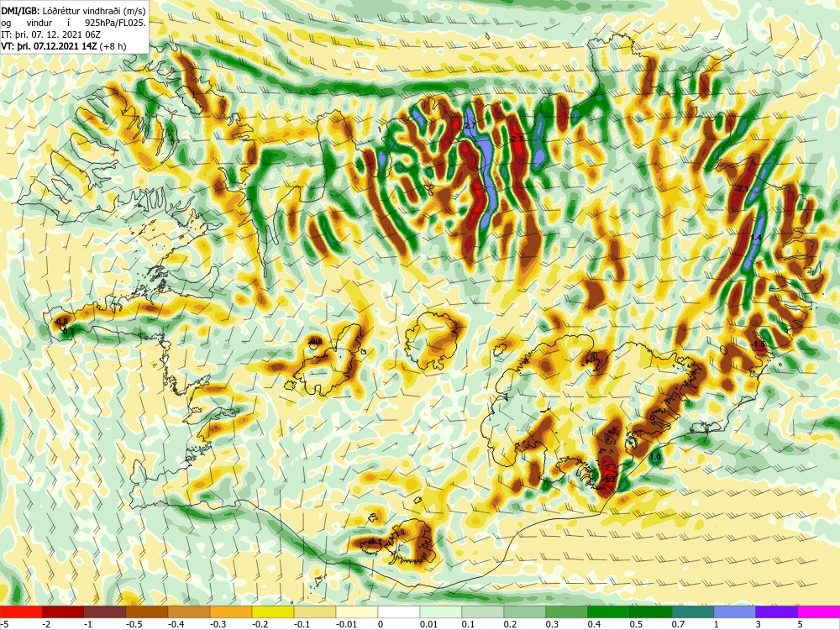This screenshot has height=630, width=840.
Task: Select the '-0.2' legend scale number
Action: pos(260,624)
